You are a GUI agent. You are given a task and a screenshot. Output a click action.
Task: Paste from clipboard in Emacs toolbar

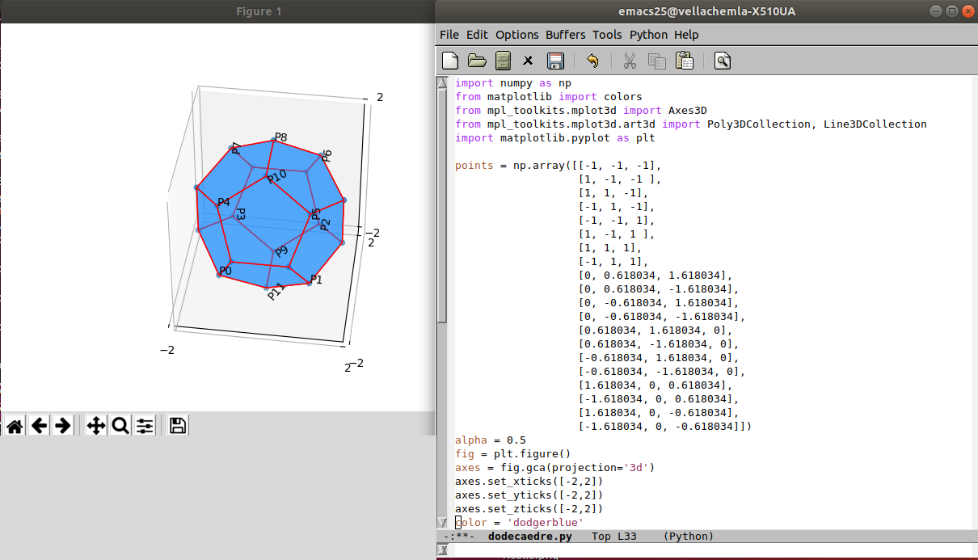tap(684, 61)
